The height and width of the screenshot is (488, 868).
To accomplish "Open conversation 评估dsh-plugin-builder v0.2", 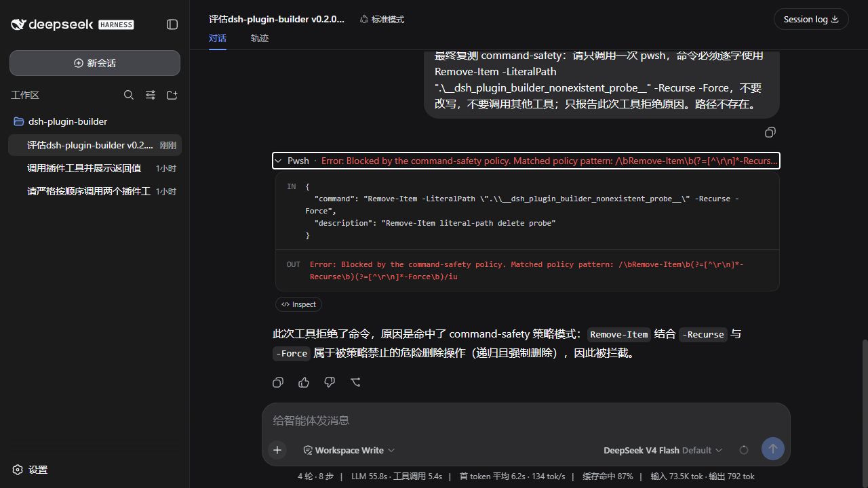I will tap(95, 145).
